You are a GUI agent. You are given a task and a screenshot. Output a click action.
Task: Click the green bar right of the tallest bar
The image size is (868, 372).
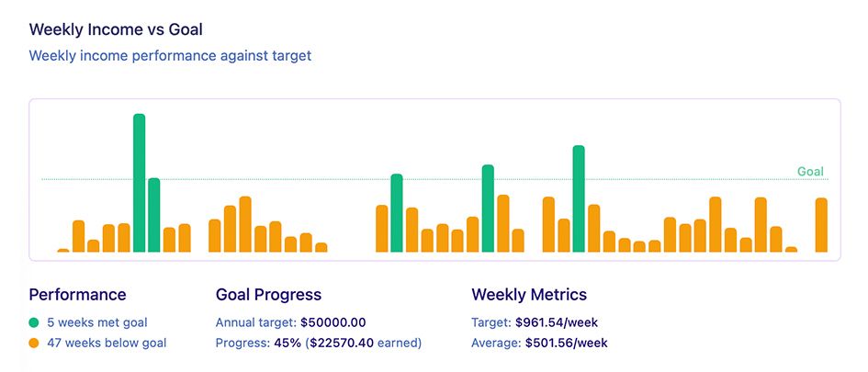(154, 215)
